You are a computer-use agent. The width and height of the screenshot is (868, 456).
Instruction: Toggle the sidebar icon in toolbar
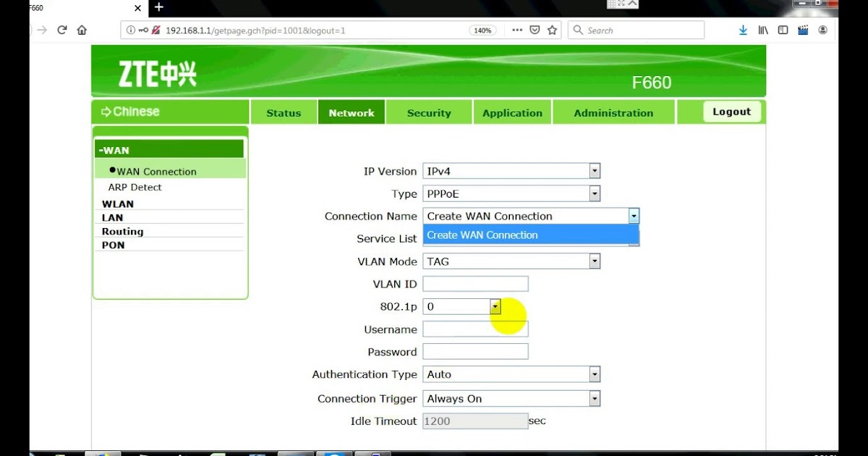click(x=783, y=30)
